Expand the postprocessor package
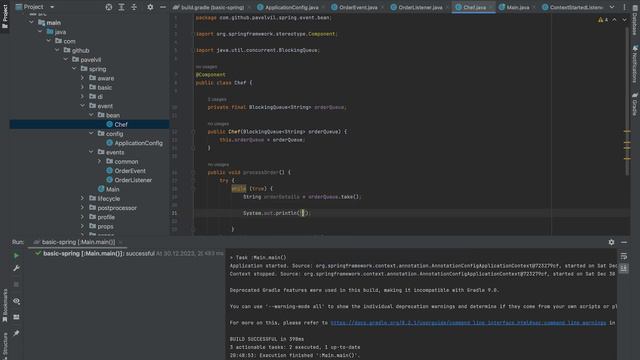This screenshot has width=640, height=360. click(82, 208)
